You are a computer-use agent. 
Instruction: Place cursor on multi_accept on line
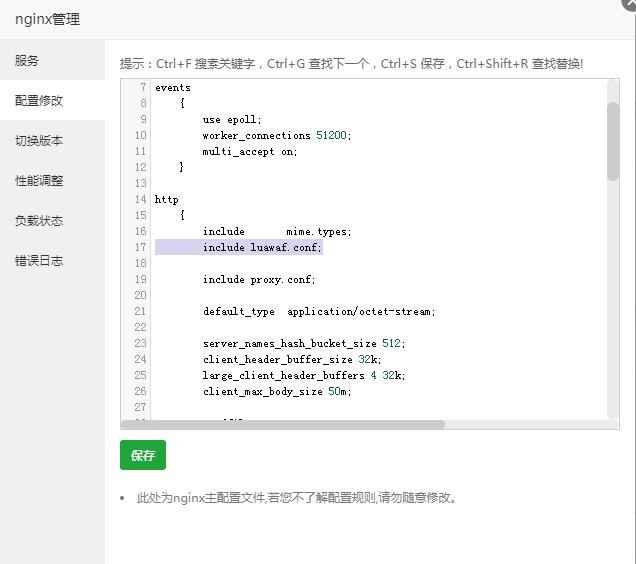point(250,152)
